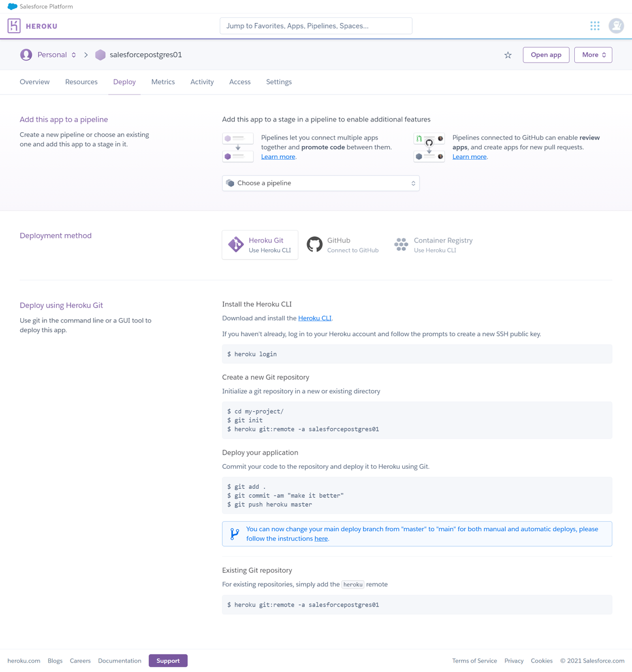Click the 'Deploy using Heroku Git' heading

pyautogui.click(x=61, y=305)
